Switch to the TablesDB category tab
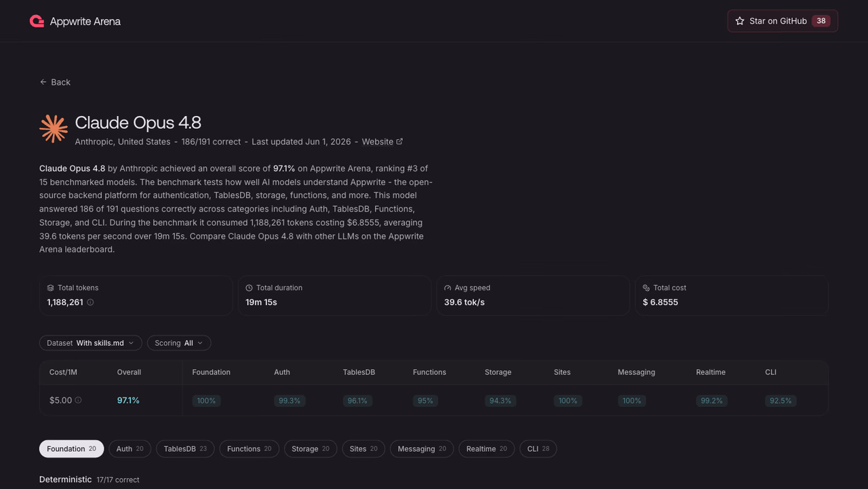This screenshot has height=489, width=868. tap(185, 449)
